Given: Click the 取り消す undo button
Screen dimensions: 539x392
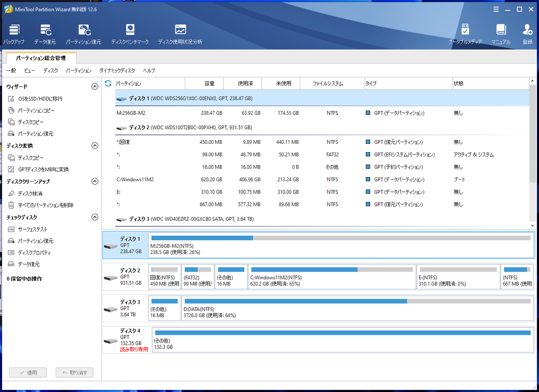Looking at the screenshot, I should tap(75, 373).
